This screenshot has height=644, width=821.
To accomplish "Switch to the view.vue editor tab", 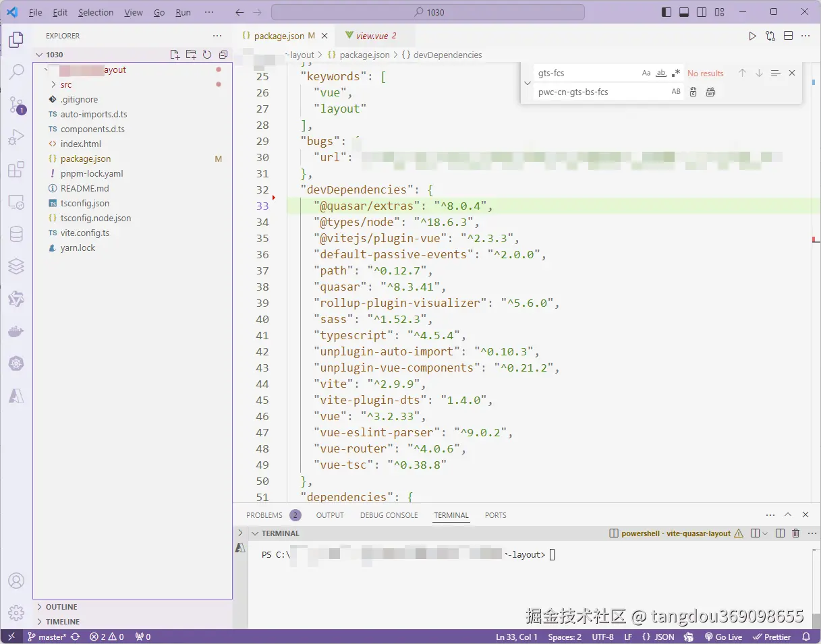I will click(x=375, y=36).
